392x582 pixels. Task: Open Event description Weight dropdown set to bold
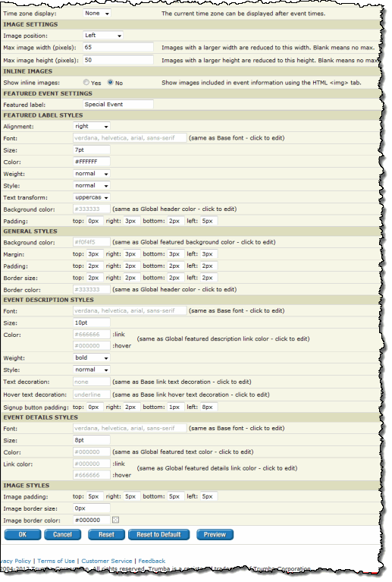[x=92, y=358]
